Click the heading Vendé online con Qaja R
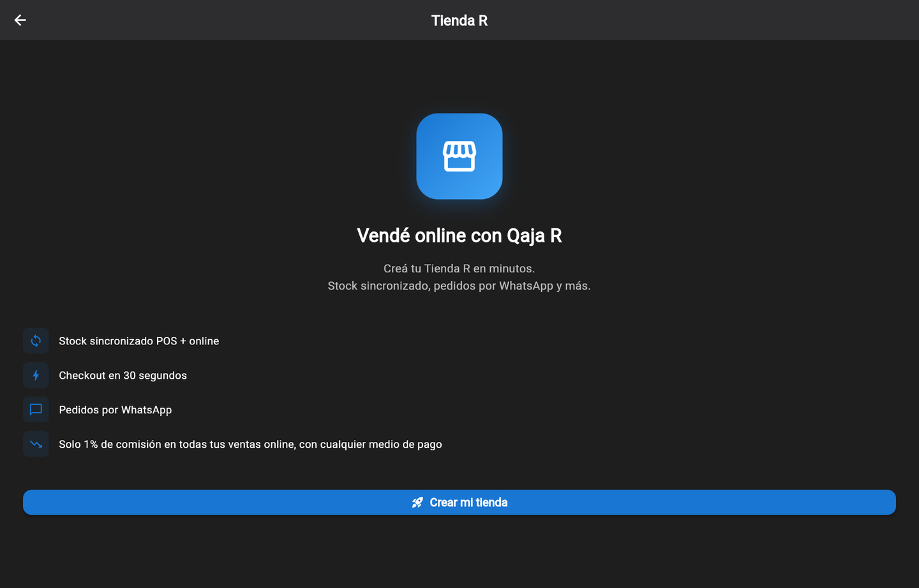 point(459,235)
